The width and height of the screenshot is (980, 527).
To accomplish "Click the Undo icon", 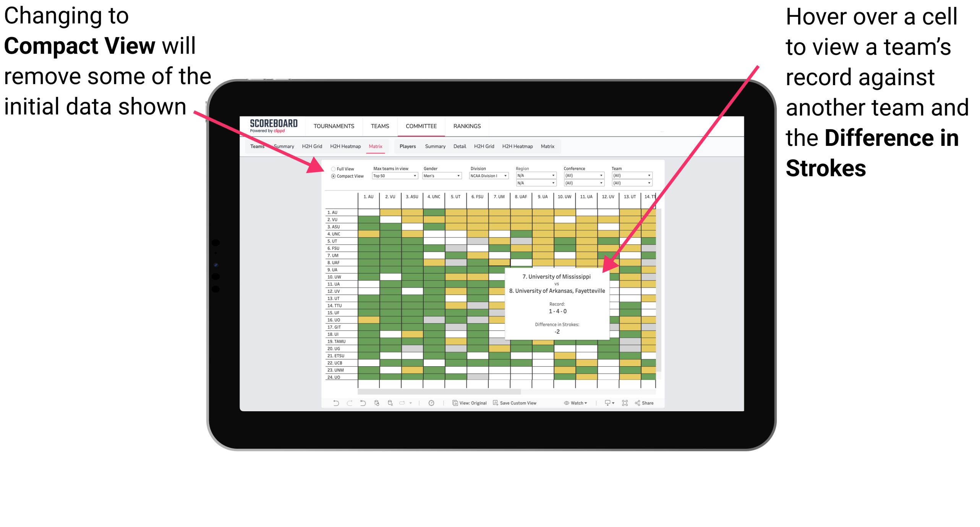I will 330,406.
